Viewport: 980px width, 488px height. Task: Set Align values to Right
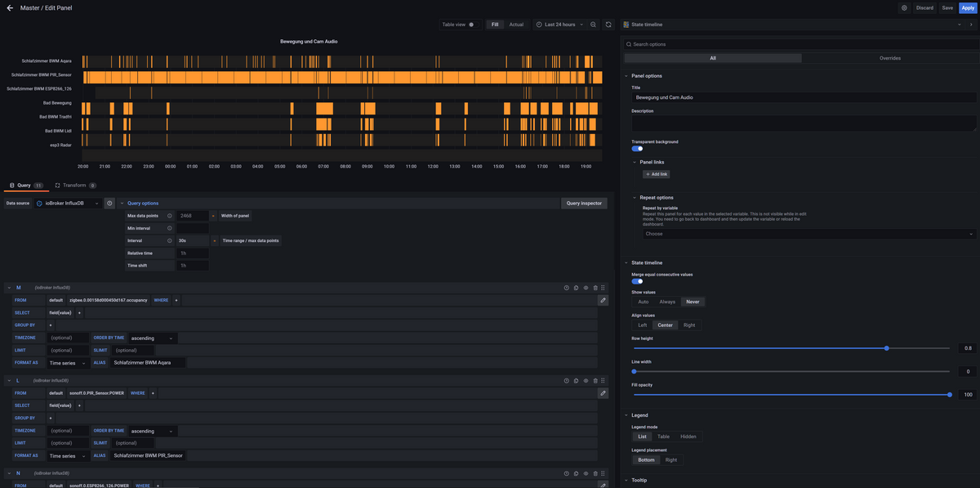point(690,325)
